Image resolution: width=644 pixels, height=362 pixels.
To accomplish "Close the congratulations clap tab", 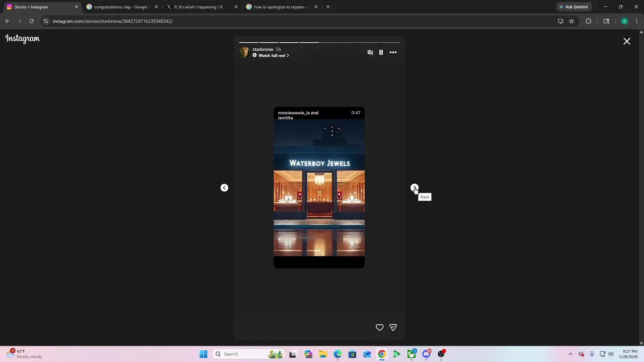I will click(156, 7).
